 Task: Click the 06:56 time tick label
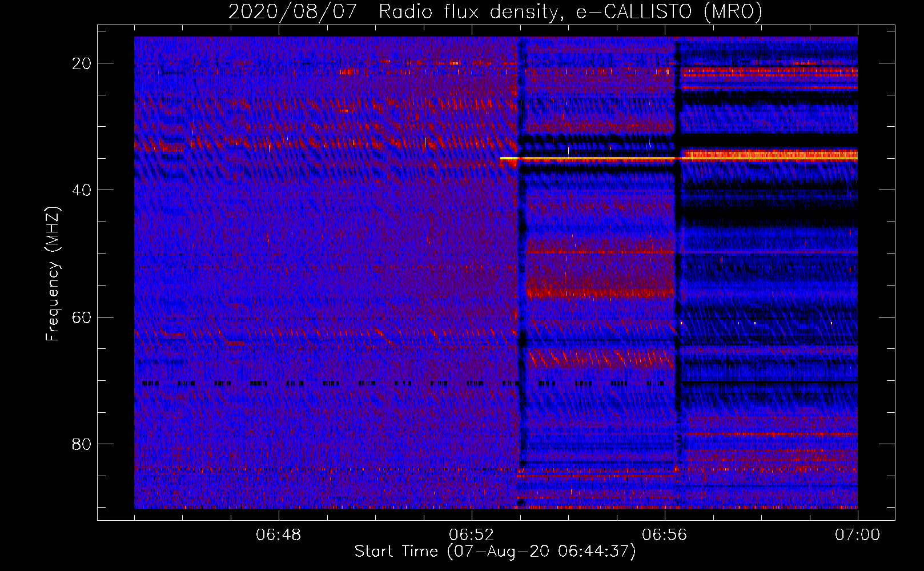click(665, 535)
